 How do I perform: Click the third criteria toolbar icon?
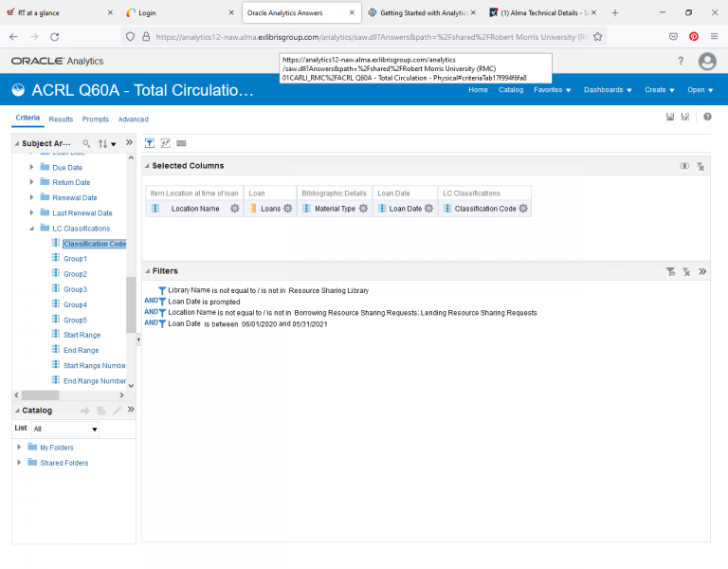tap(182, 143)
